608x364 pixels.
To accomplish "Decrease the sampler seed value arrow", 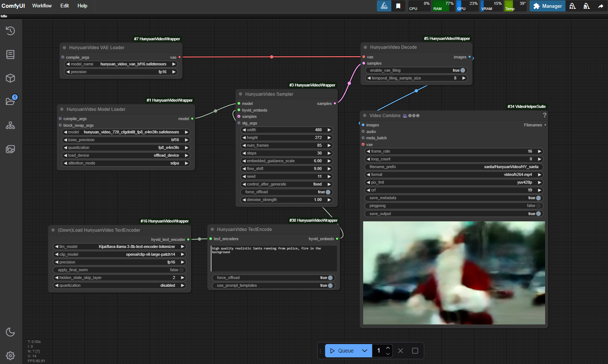I will coord(244,176).
